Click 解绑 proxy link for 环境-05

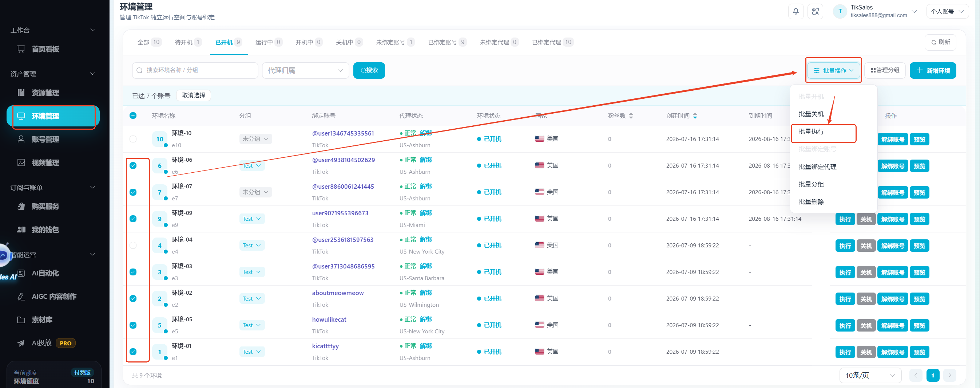tap(426, 320)
